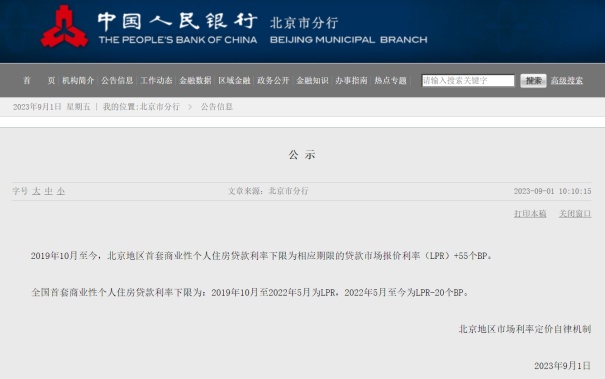Click the 搜索 search button
Image resolution: width=605 pixels, height=379 pixels.
click(x=533, y=81)
